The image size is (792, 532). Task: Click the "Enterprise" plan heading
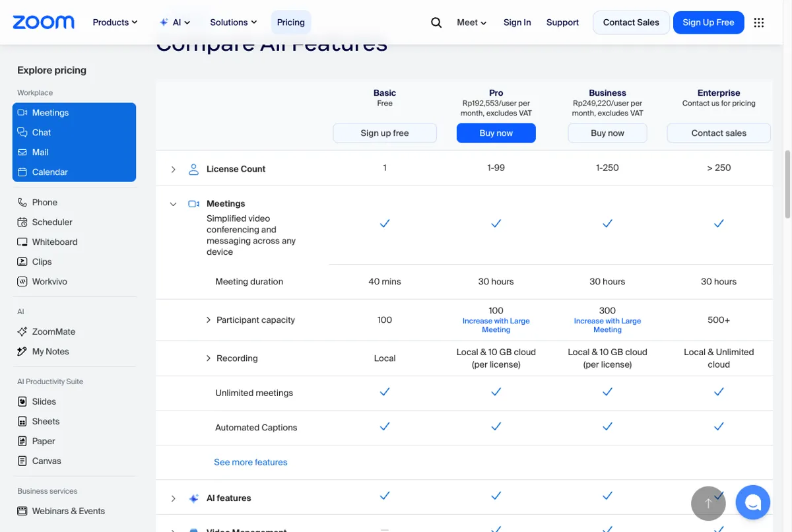[x=719, y=93]
